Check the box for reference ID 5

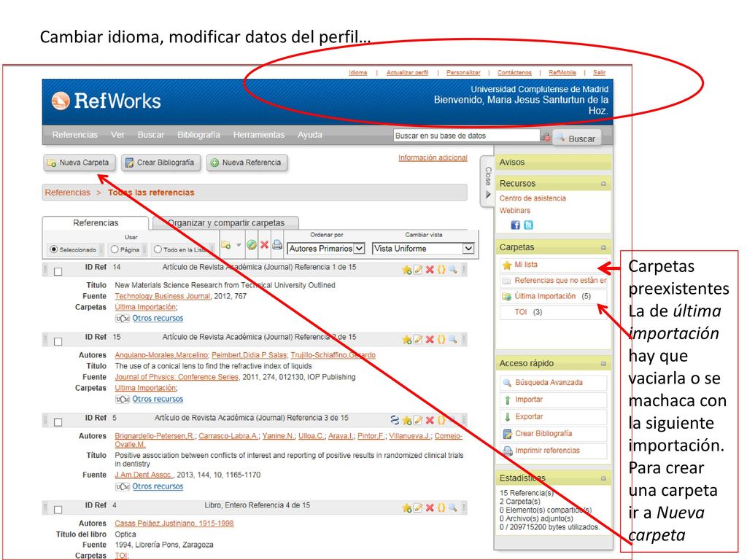[x=58, y=422]
